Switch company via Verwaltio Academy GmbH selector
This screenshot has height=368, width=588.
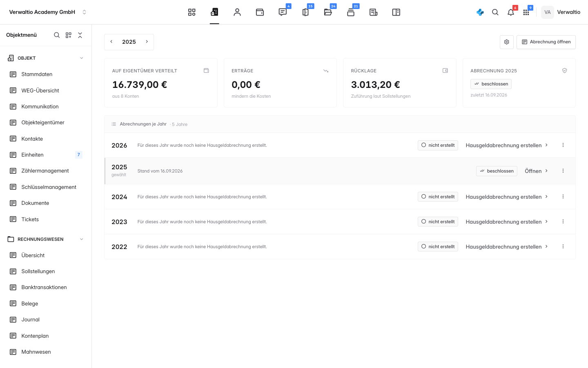[x=48, y=12]
